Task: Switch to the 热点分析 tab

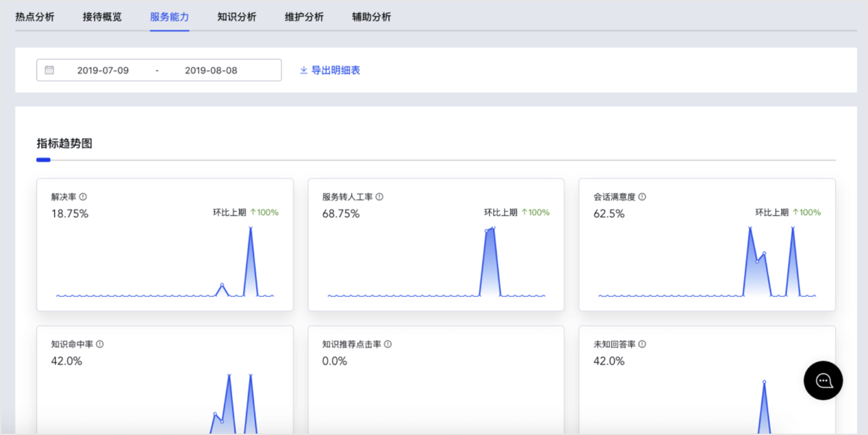Action: point(35,16)
